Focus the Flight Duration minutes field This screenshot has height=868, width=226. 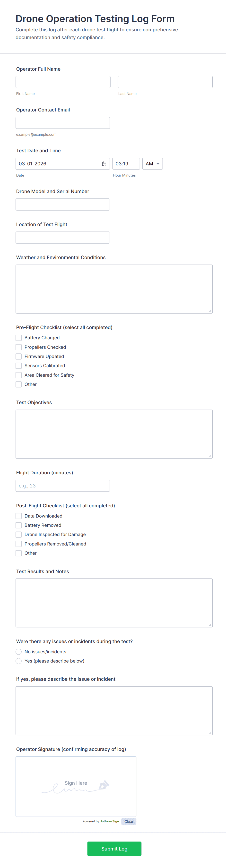tap(63, 485)
